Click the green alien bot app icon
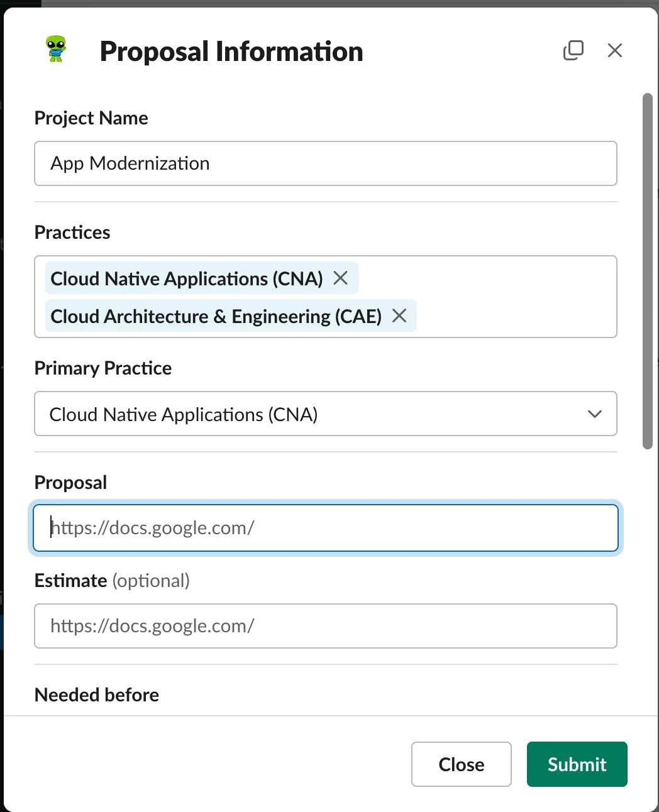Viewport: 659px width, 812px height. 56,50
